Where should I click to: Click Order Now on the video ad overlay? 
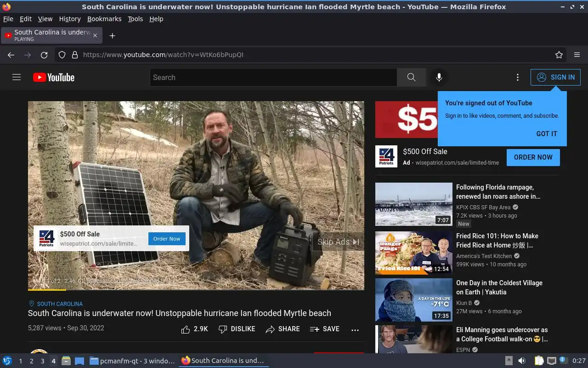(x=167, y=239)
